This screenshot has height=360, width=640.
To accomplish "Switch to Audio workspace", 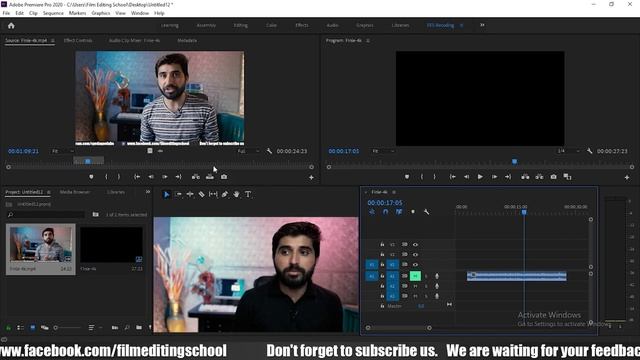I will tap(332, 25).
